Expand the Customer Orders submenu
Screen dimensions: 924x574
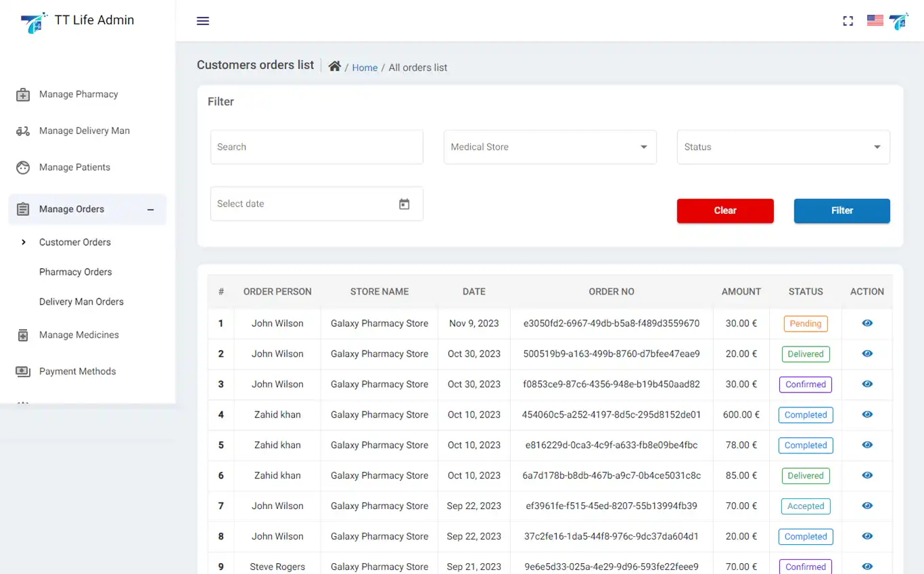click(x=75, y=242)
